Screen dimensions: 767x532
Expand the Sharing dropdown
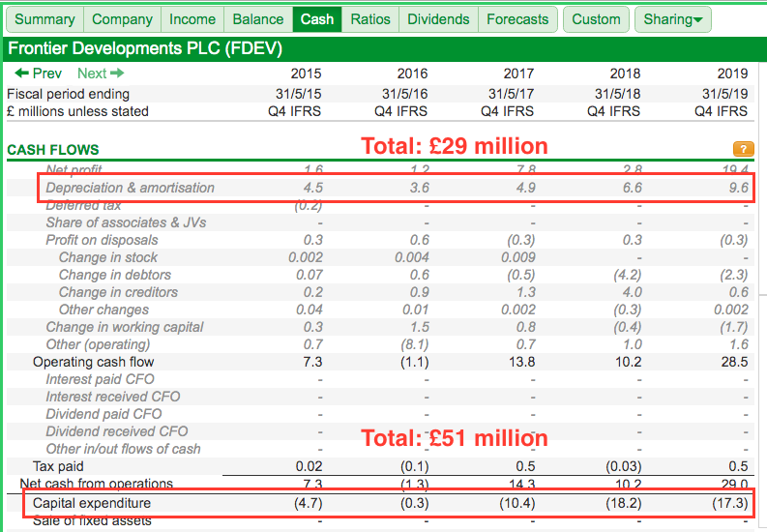673,19
